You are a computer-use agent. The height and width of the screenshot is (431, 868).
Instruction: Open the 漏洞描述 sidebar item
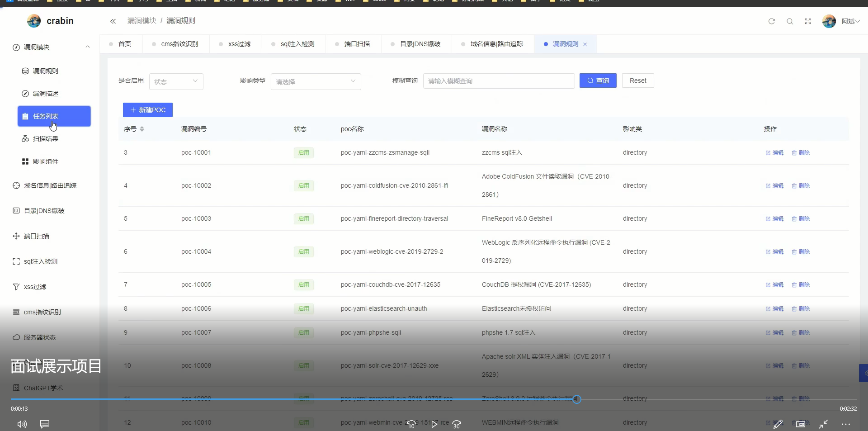[x=54, y=94]
